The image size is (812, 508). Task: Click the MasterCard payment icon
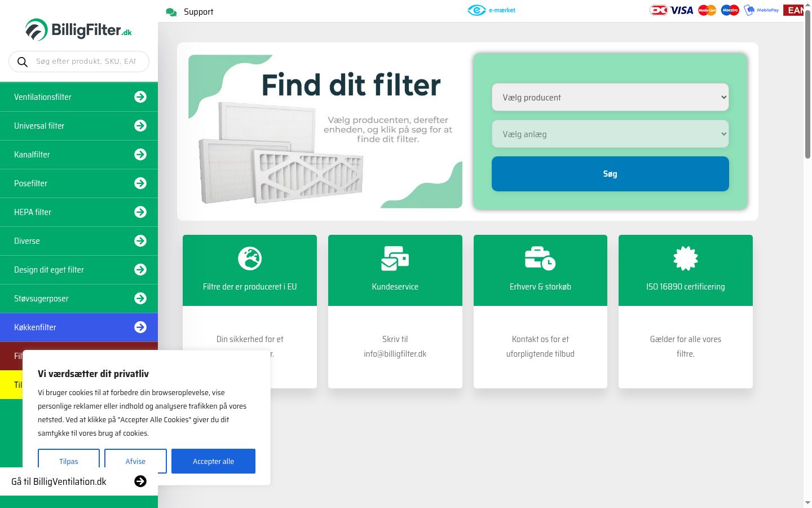707,10
